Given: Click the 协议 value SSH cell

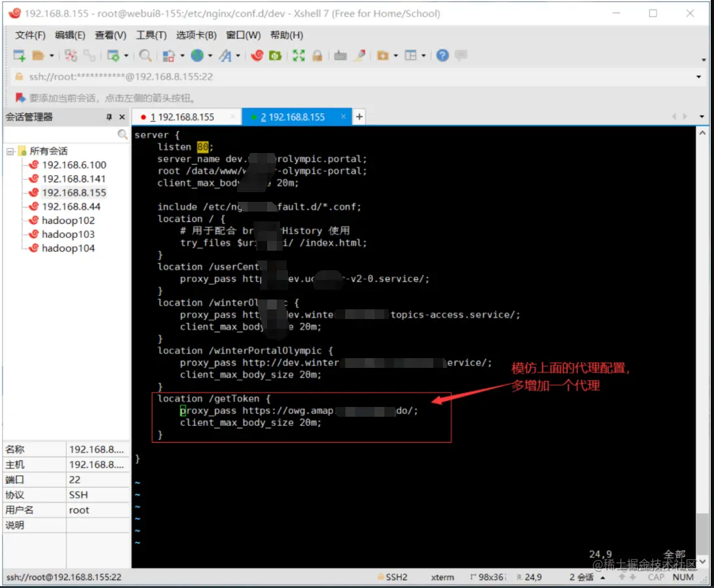Looking at the screenshot, I should click(x=98, y=495).
